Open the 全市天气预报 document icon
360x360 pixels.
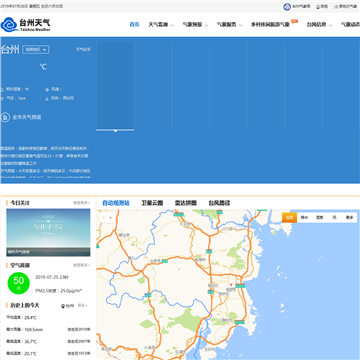(5, 117)
